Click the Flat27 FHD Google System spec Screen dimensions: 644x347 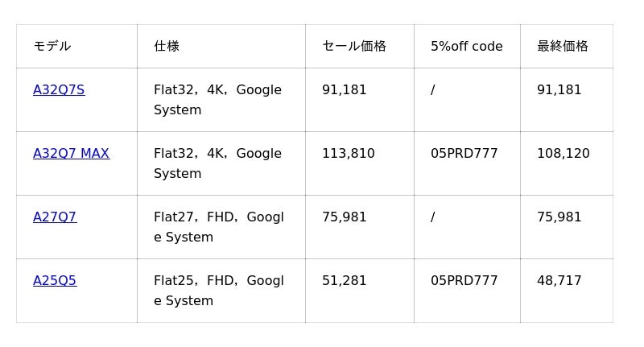(x=219, y=227)
